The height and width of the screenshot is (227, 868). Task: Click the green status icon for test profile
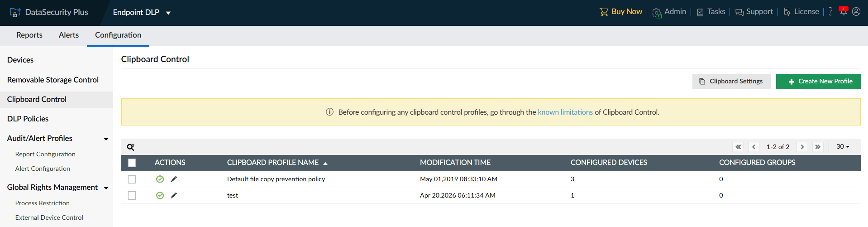point(160,195)
